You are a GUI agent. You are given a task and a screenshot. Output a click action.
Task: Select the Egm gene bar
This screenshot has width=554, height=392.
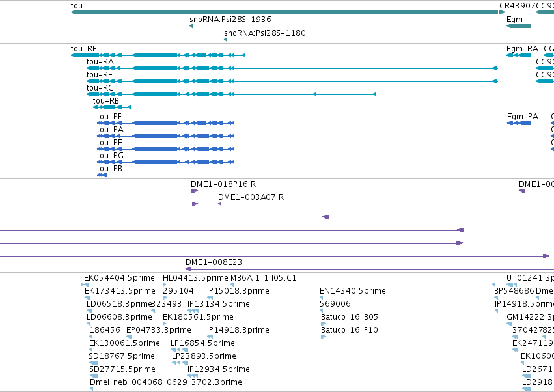[x=518, y=26]
